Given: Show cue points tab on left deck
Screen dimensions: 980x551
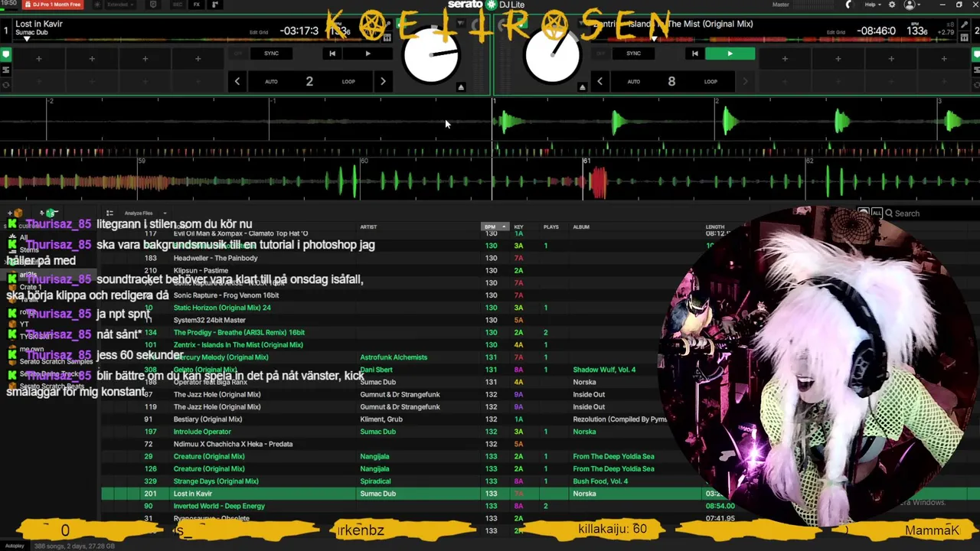Looking at the screenshot, I should (x=6, y=55).
